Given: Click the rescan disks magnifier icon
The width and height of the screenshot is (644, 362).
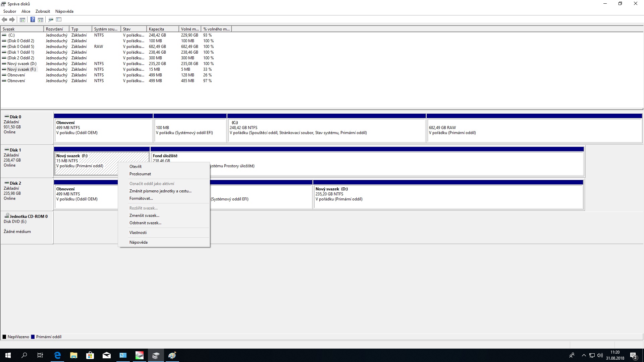Looking at the screenshot, I should click(x=51, y=20).
